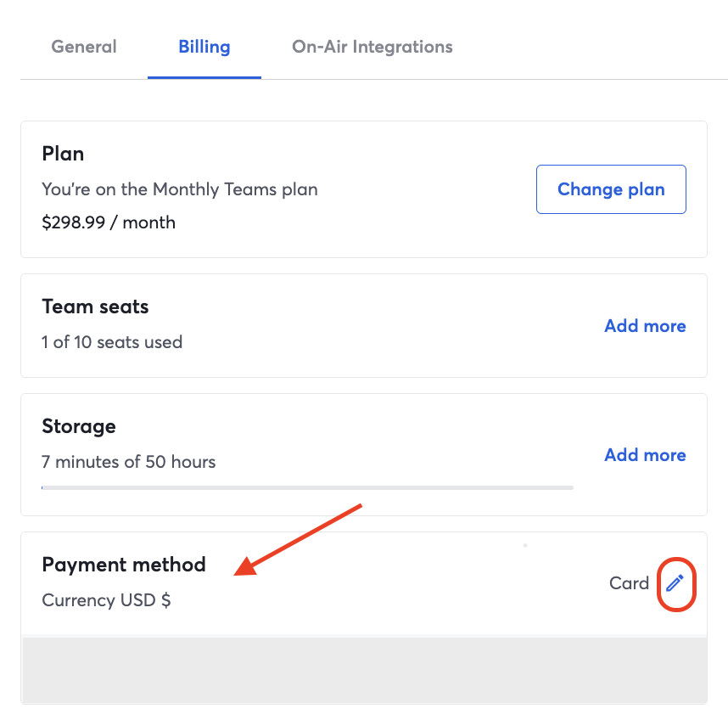Viewport: 728px width, 720px height.
Task: Click the Change plan button
Action: tap(611, 189)
